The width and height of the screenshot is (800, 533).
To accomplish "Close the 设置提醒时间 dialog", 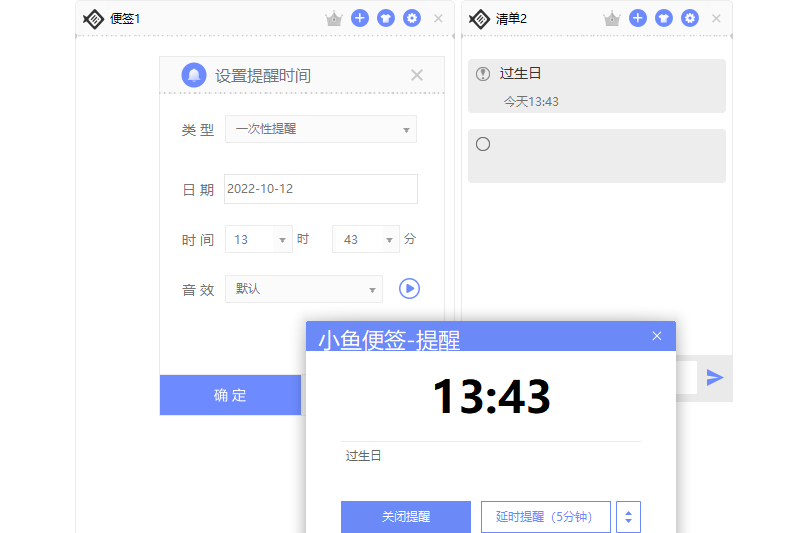I will [417, 75].
